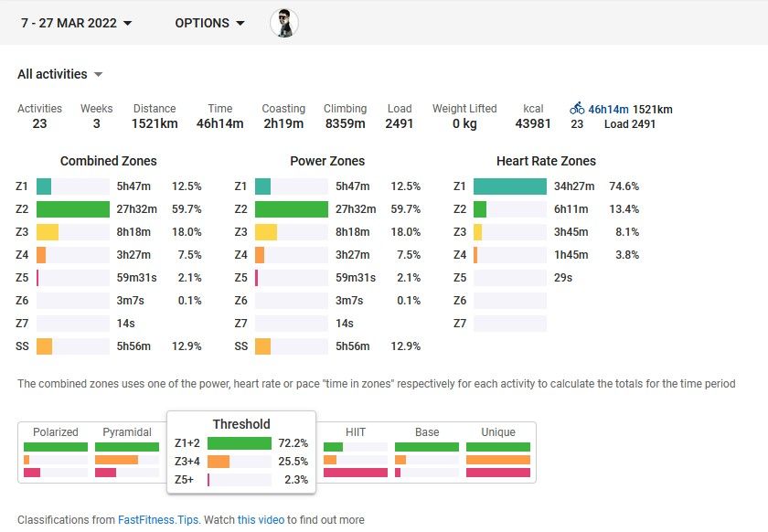Screen dimensions: 768x532
Task: Click the Combined Zones heading
Action: [109, 161]
